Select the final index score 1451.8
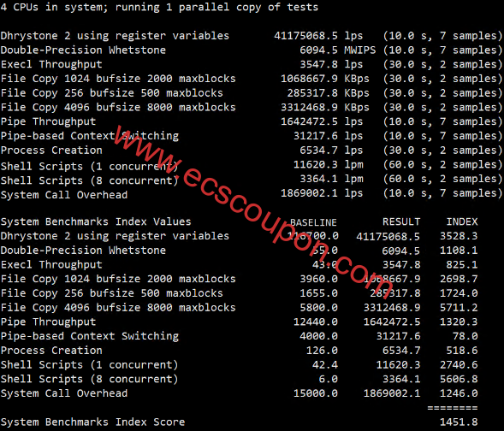The height and width of the screenshot is (431, 504). (459, 422)
